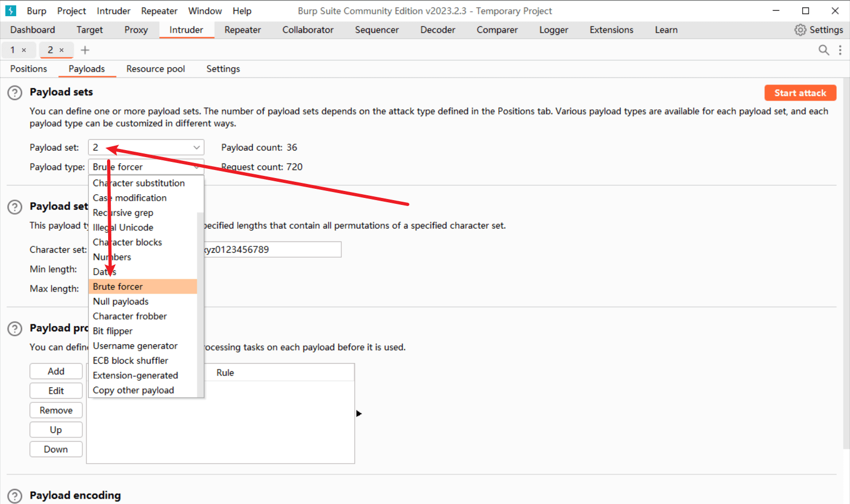Image resolution: width=850 pixels, height=504 pixels.
Task: Pick Username generator payload type
Action: [135, 346]
